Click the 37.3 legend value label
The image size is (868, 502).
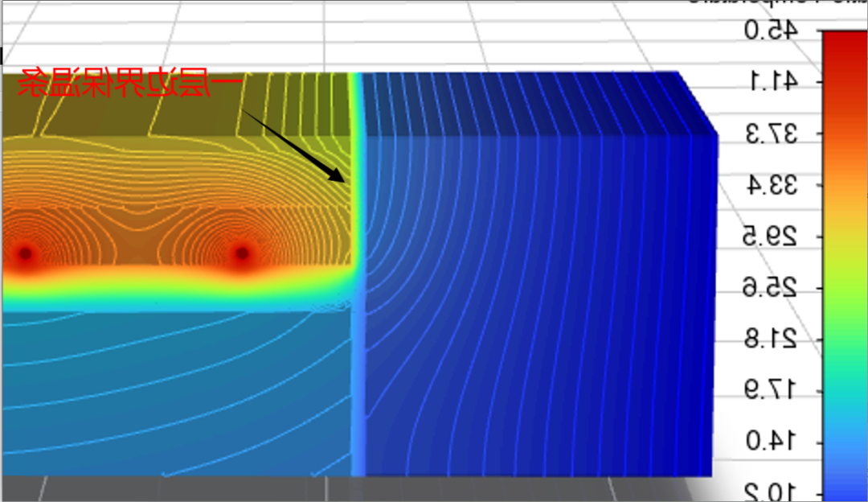point(772,134)
